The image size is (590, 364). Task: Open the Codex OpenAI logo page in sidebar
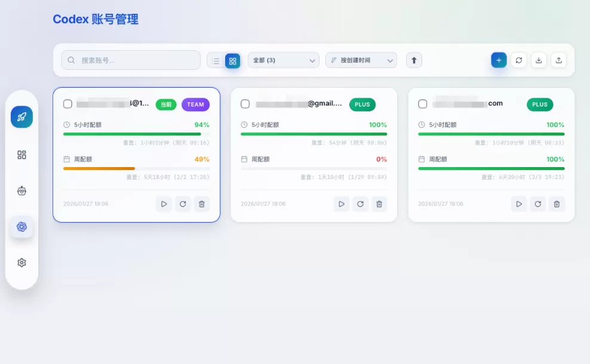pyautogui.click(x=22, y=227)
